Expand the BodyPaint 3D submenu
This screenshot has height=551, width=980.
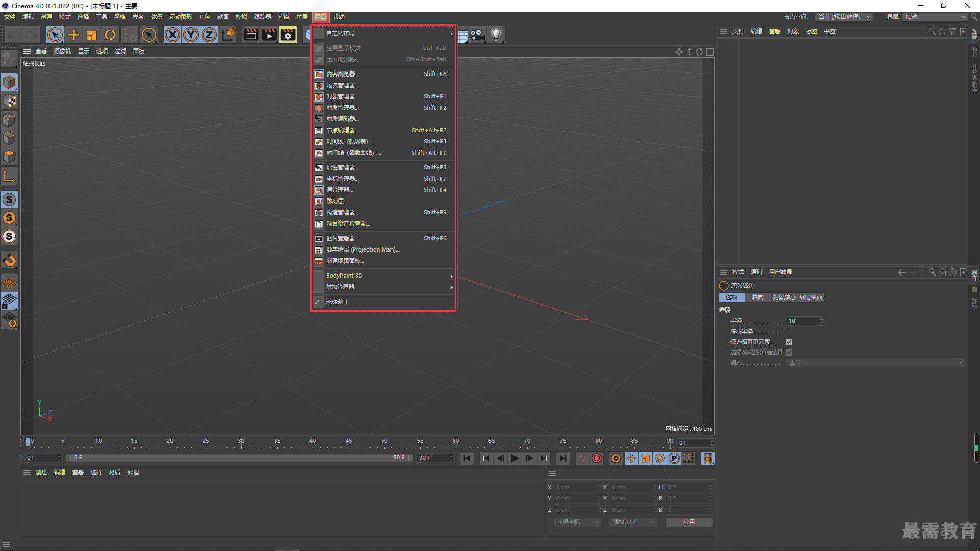click(383, 275)
